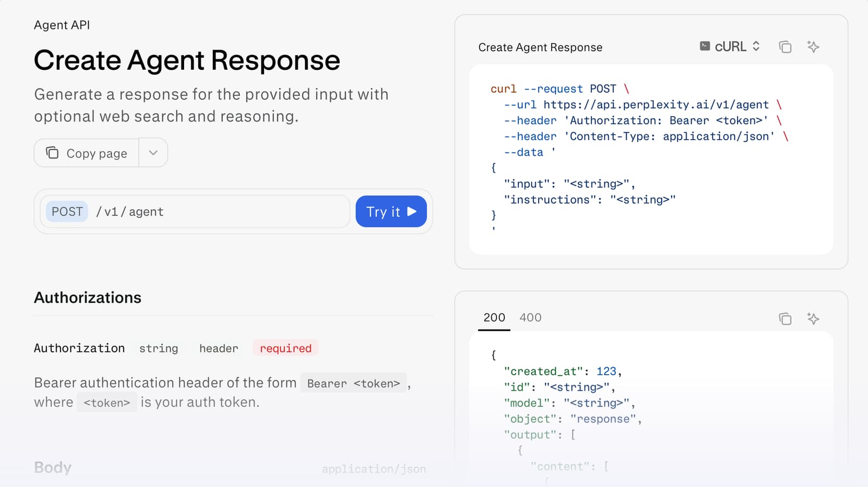The height and width of the screenshot is (487, 868).
Task: Click the Copy page button
Action: [x=87, y=153]
